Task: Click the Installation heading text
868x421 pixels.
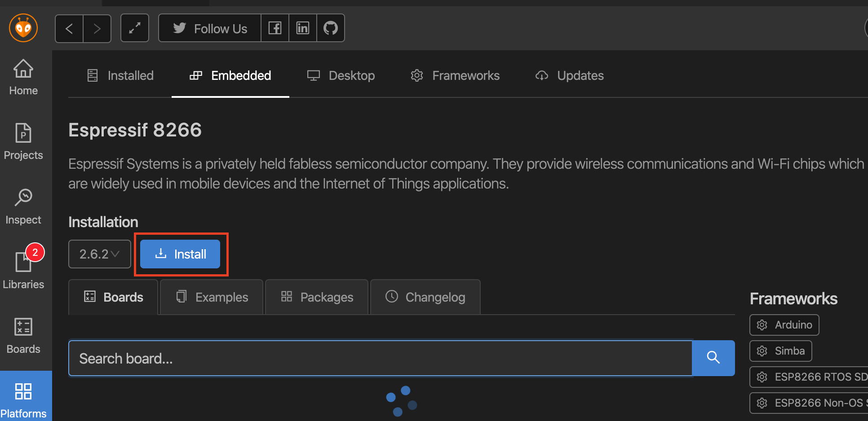Action: tap(103, 222)
